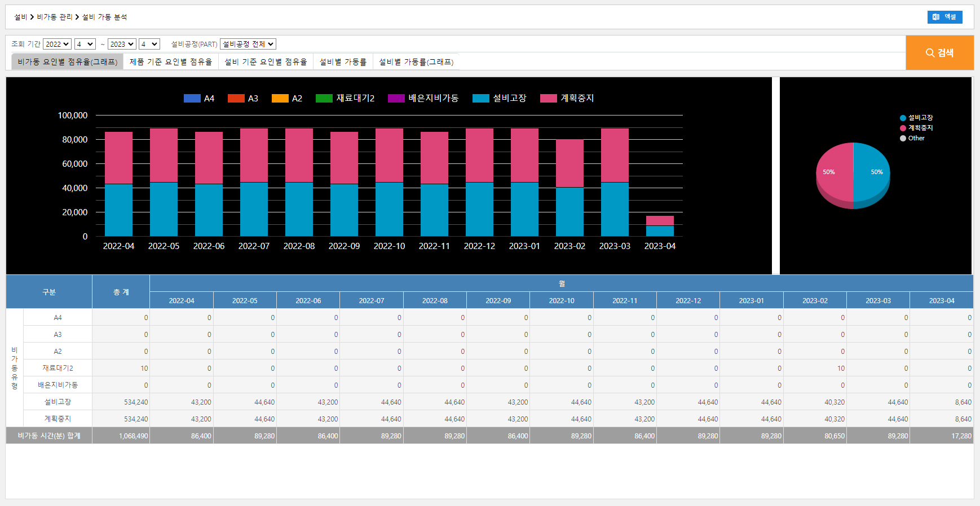Click the 2023-04 bar in chart
The width and height of the screenshot is (980, 506).
tap(660, 226)
